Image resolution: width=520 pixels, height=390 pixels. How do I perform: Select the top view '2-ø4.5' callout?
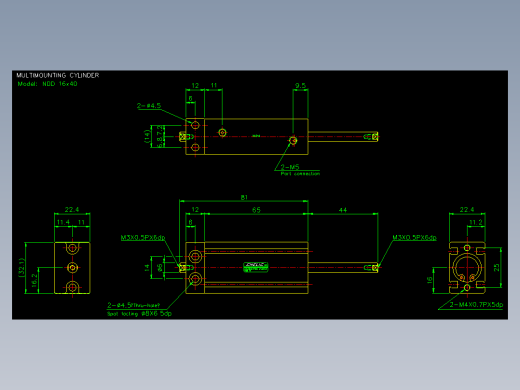tap(149, 106)
